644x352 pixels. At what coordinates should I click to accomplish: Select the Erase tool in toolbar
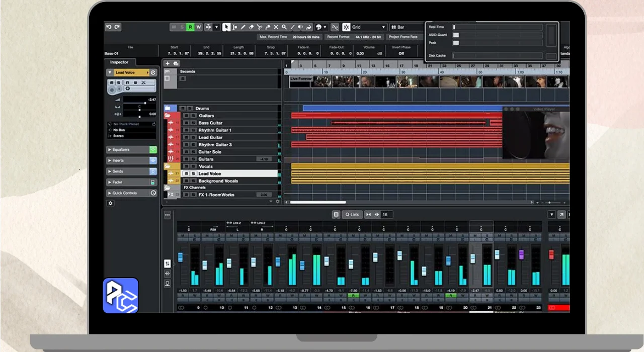pos(252,27)
